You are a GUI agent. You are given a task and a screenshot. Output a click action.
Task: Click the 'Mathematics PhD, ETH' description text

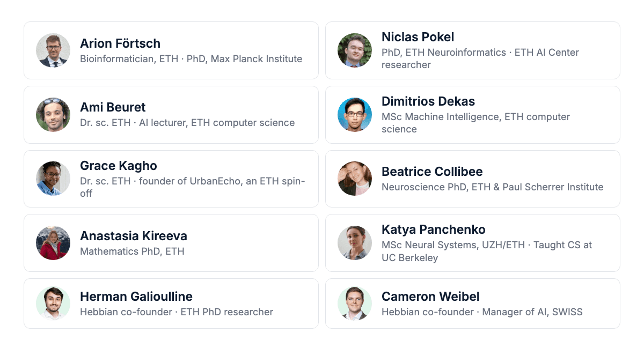pos(132,251)
